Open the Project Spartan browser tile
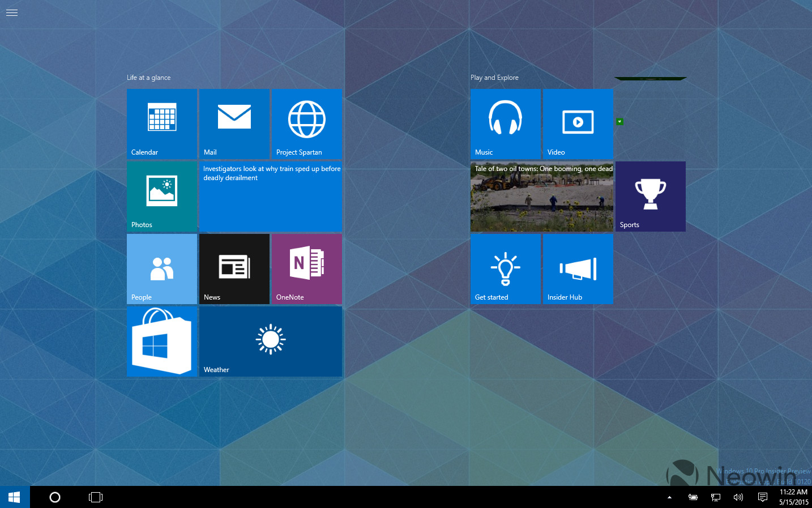 coord(307,124)
